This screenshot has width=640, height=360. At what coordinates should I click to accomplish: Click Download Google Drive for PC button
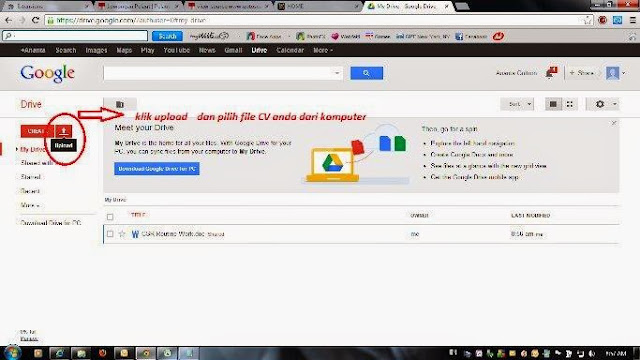coord(157,169)
